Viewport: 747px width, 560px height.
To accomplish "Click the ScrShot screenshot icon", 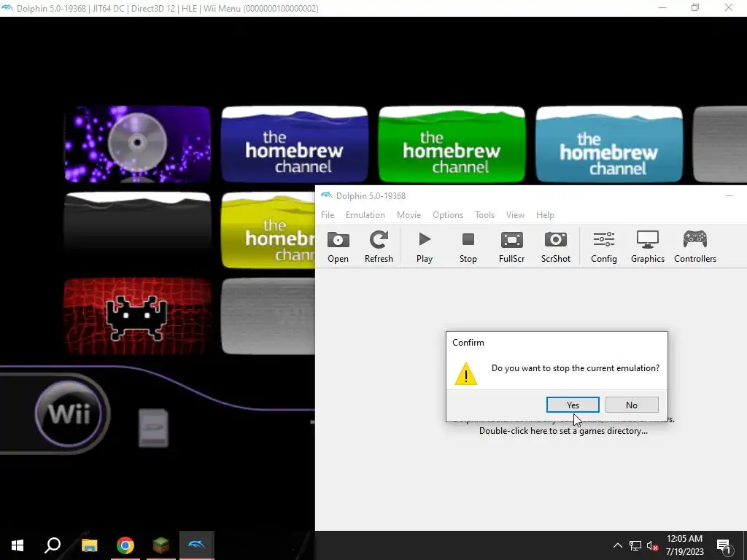I will tap(555, 246).
